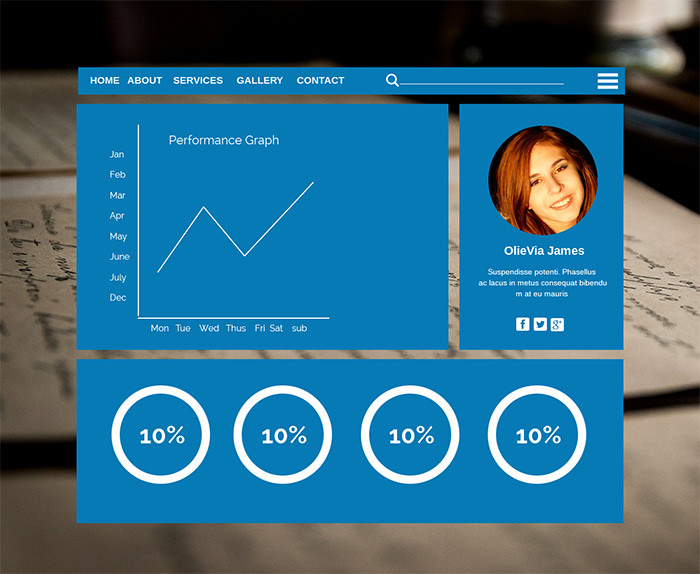
Task: Navigate to the GALLERY page
Action: click(x=259, y=81)
